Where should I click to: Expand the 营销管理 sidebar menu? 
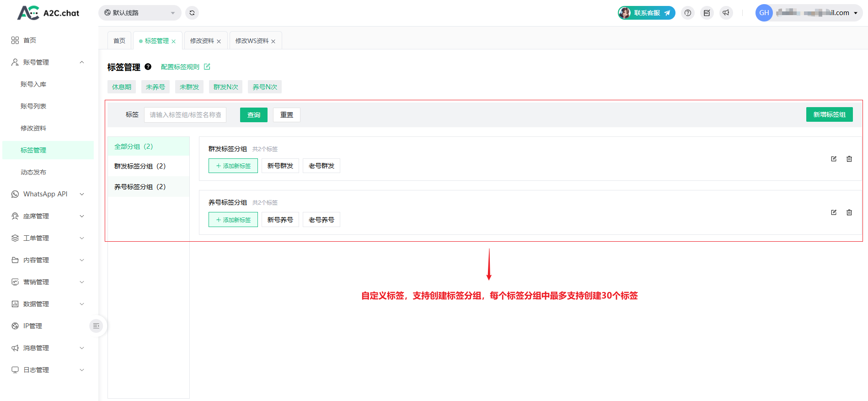coord(48,282)
